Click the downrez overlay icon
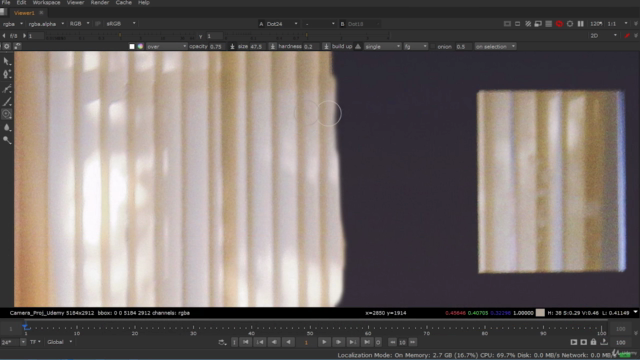Viewport: 640px width, 360px height. coord(538,24)
